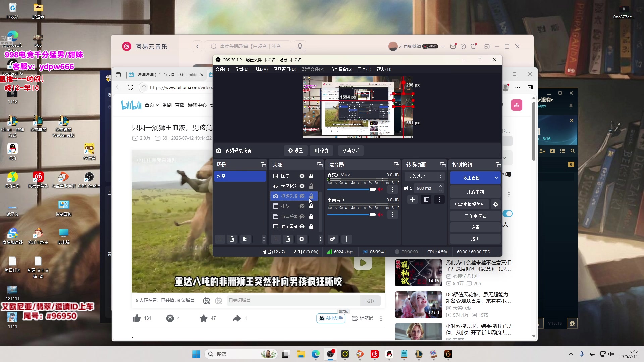Open the 停靠窗口(D) menu in OBS
This screenshot has height=362, width=644.
click(285, 69)
